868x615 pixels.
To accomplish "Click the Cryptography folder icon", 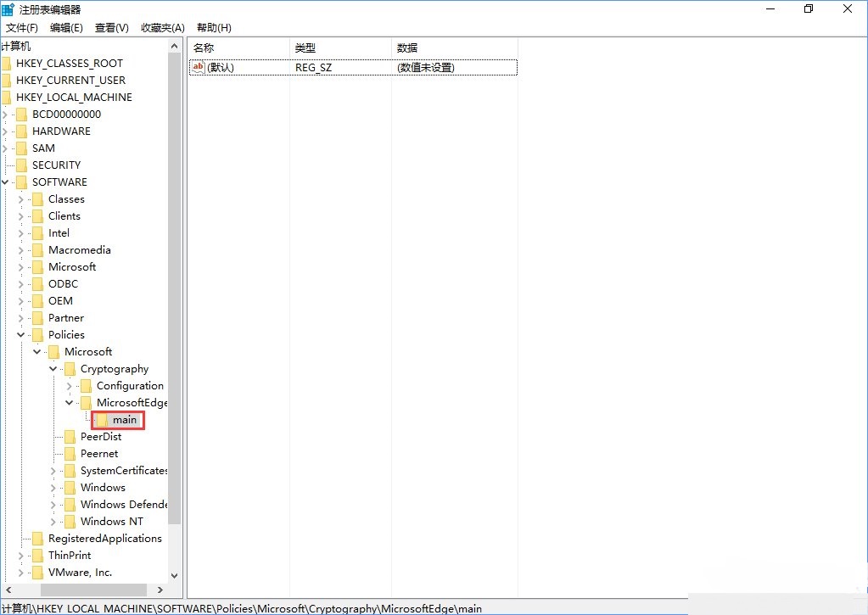I will click(70, 369).
